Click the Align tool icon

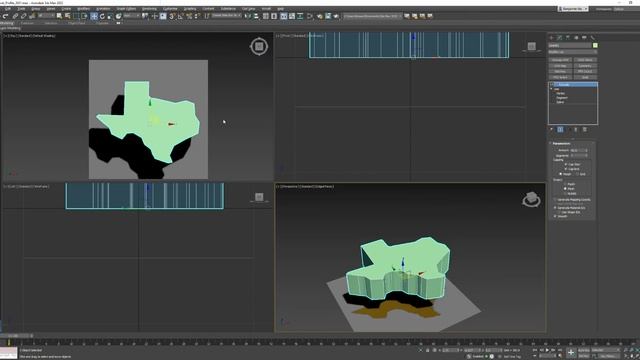(256, 16)
